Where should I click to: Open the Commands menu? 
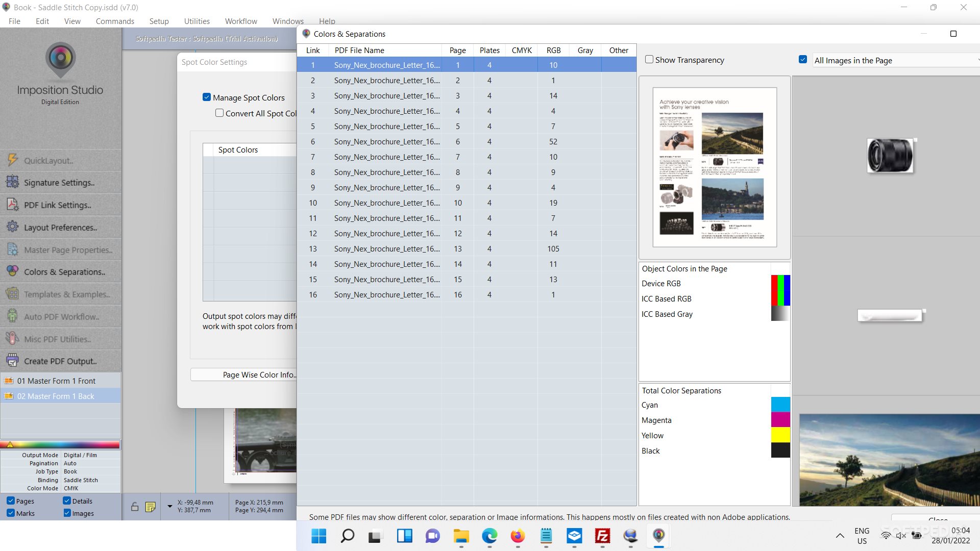point(115,21)
